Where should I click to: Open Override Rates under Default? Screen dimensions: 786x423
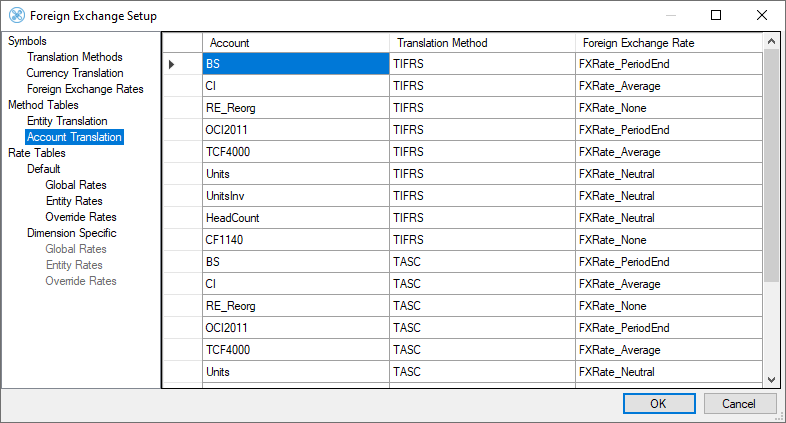coord(80,217)
